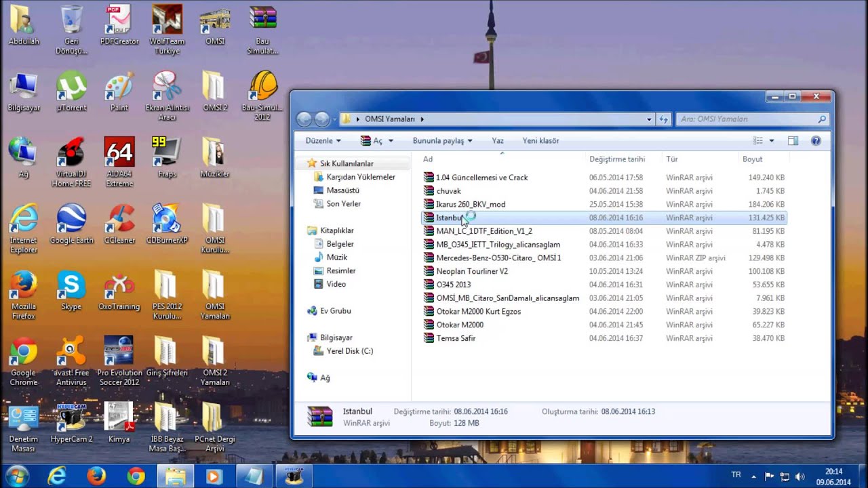Sort files by the Ad column header
The width and height of the screenshot is (868, 488).
[502, 159]
